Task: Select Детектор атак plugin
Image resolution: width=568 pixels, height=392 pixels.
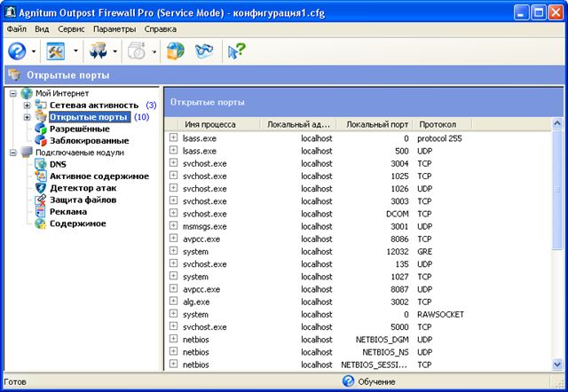Action: coord(83,188)
